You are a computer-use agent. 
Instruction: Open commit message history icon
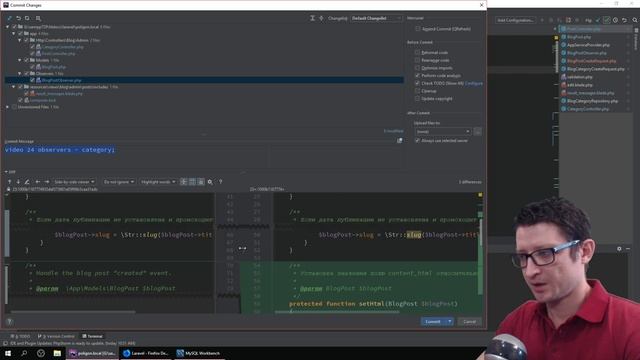click(x=400, y=140)
